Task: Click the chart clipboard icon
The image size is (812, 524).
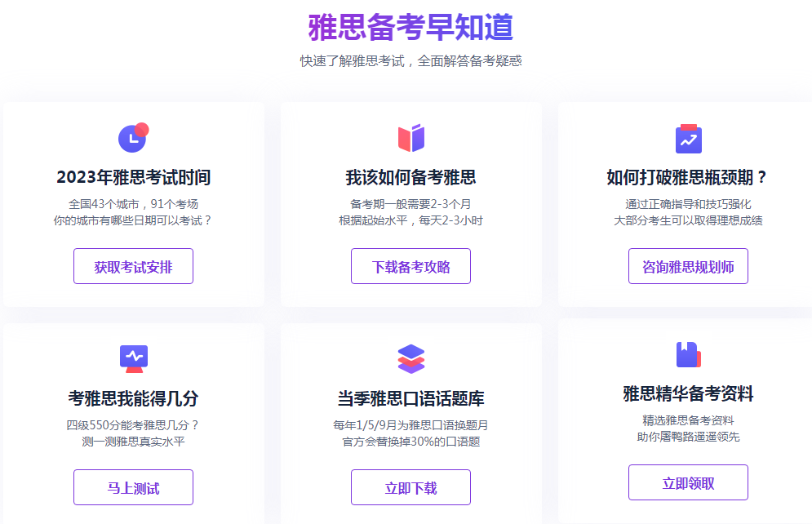Action: 688,139
